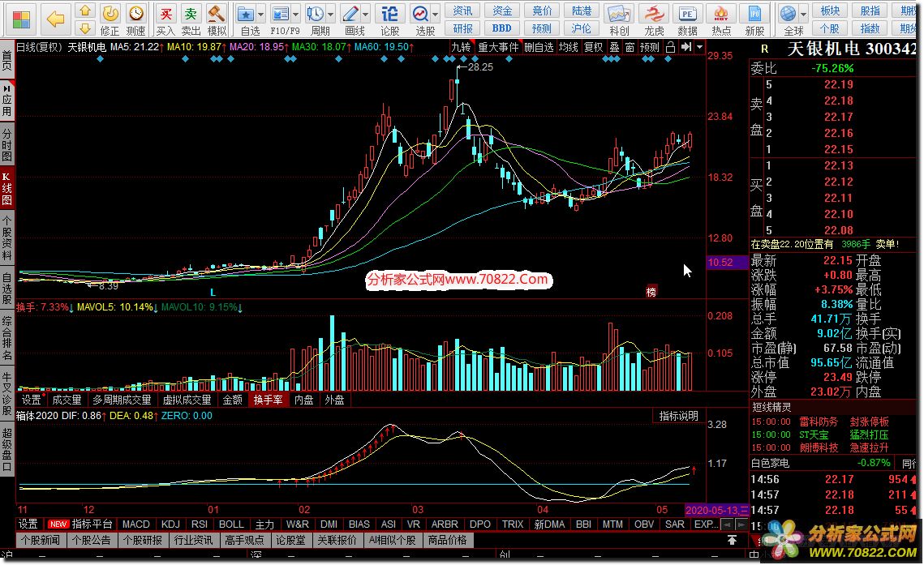
Task: Click the yellow up arrow icon
Action: 85,11
